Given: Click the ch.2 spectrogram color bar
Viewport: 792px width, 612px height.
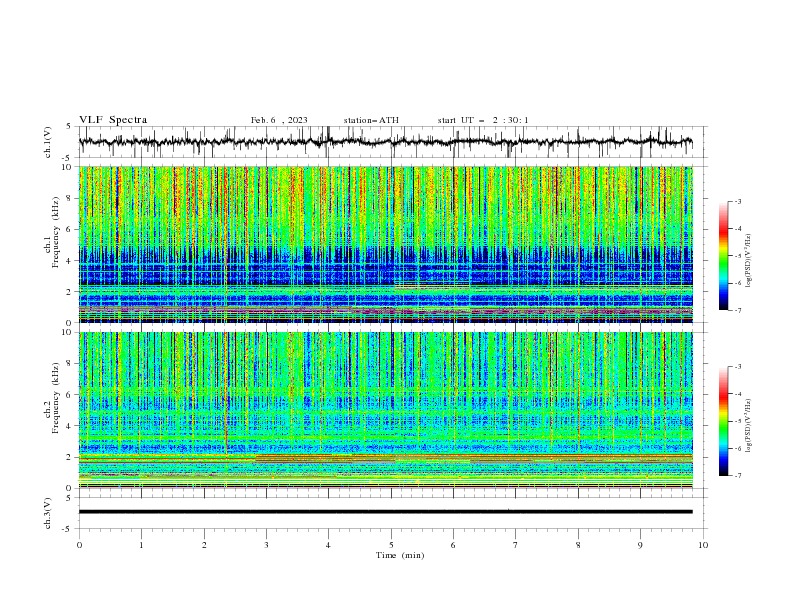Looking at the screenshot, I should point(723,421).
